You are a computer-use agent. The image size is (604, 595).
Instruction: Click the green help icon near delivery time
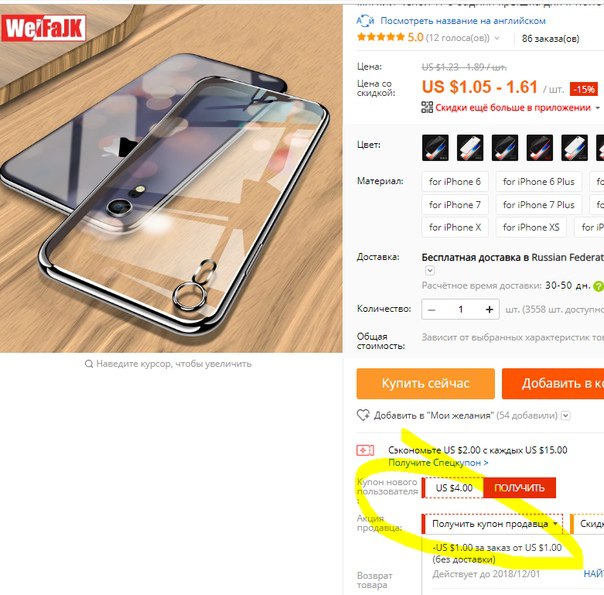[599, 286]
